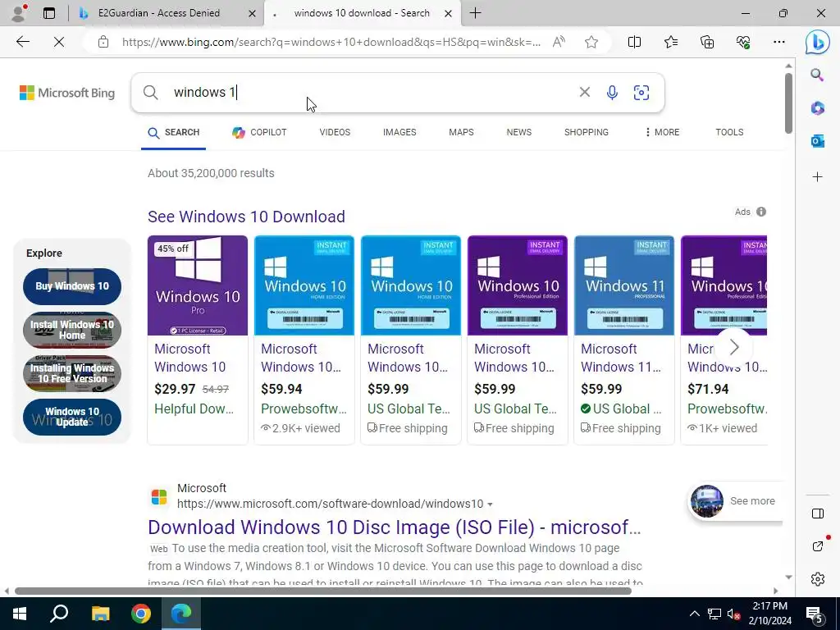Select the IMAGES search tab
This screenshot has height=630, width=840.
point(399,132)
